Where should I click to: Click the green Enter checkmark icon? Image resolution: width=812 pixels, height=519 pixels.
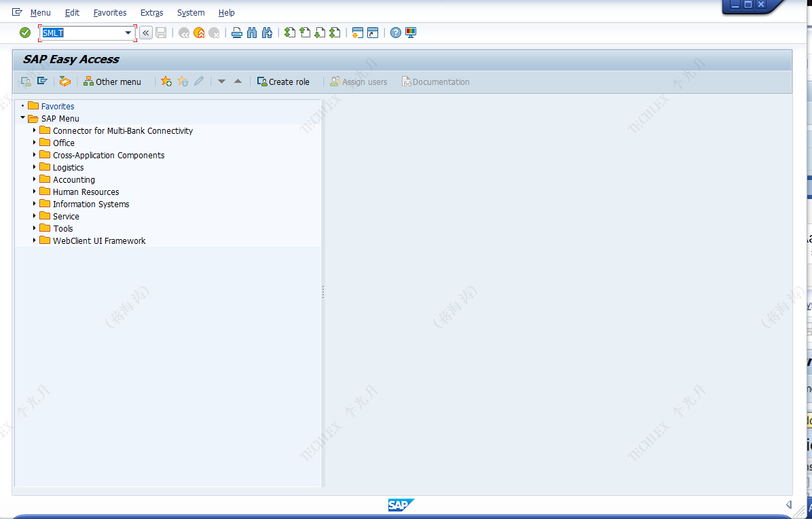pos(25,33)
